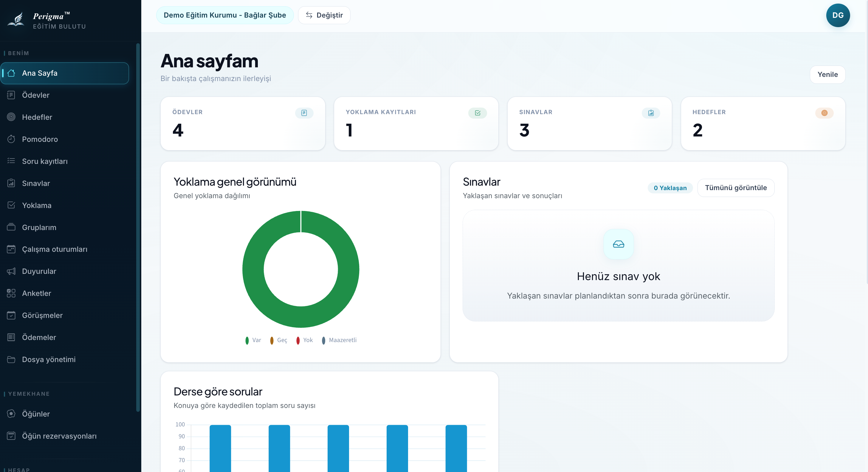Image resolution: width=868 pixels, height=472 pixels.
Task: Click the Hedefler target icon in sidebar
Action: tap(11, 117)
